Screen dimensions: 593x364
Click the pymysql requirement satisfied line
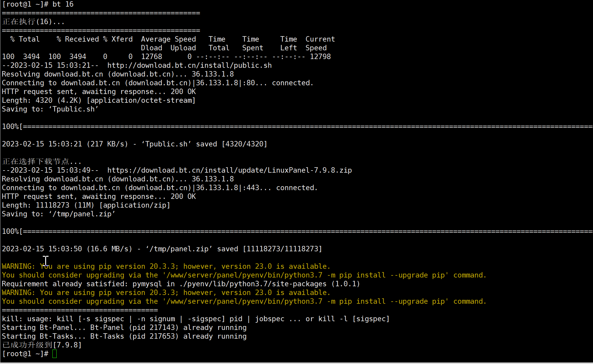click(x=181, y=284)
